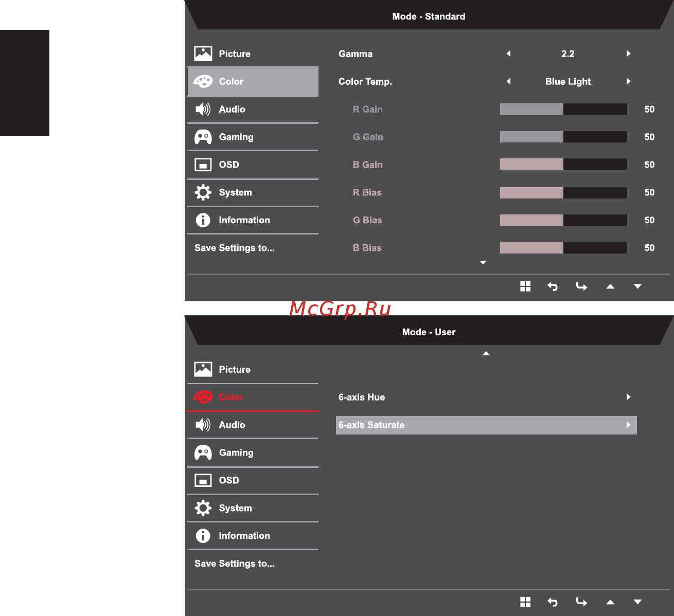Click the G Bias label
Screen dimensions: 674x616
367,220
